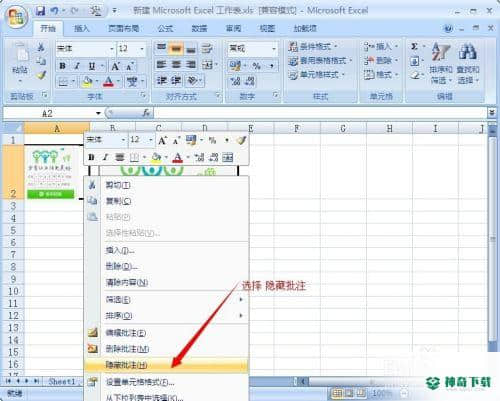500x401 pixels.
Task: Open the ribbon font size dropdown
Action: pos(142,49)
